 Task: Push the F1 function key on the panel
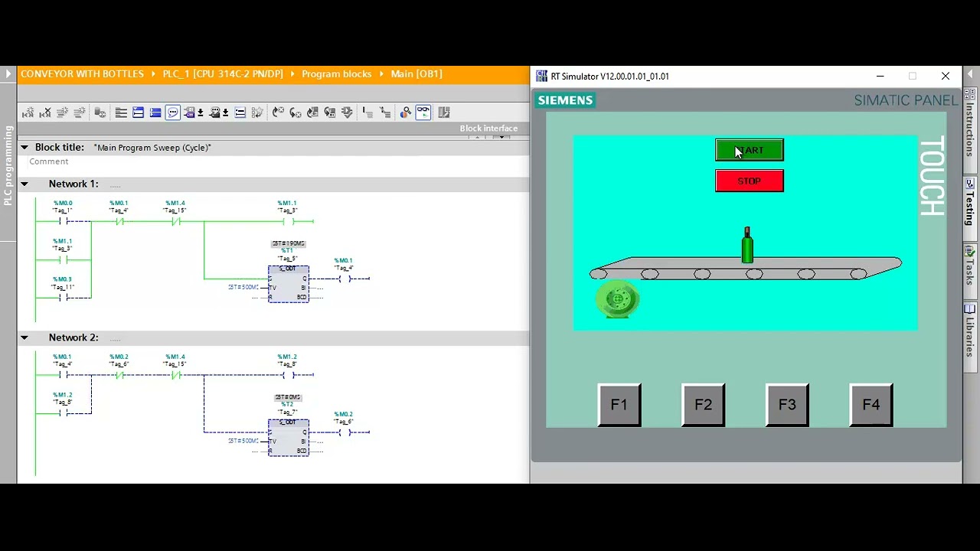coord(619,404)
